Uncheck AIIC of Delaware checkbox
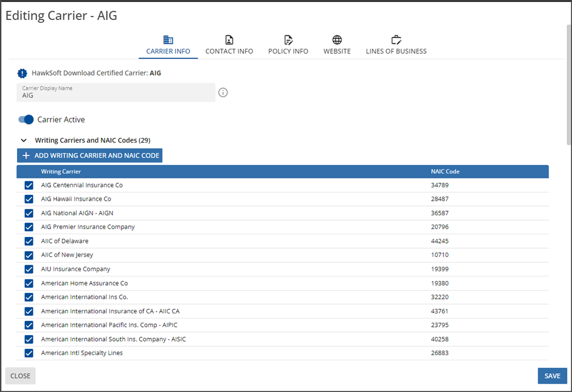This screenshot has width=572, height=392. tap(29, 241)
